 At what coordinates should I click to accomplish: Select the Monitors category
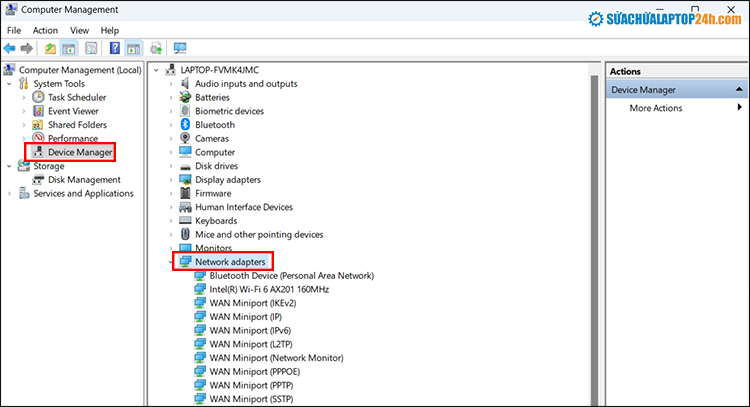point(213,248)
